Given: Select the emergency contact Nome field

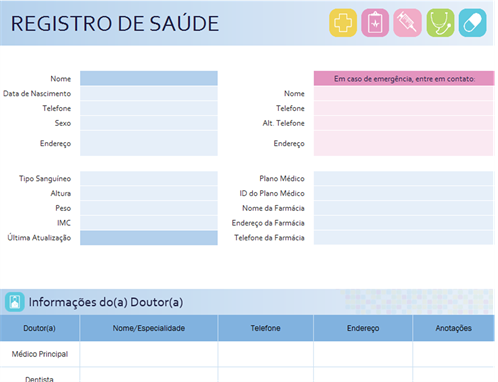Looking at the screenshot, I should click(403, 93).
